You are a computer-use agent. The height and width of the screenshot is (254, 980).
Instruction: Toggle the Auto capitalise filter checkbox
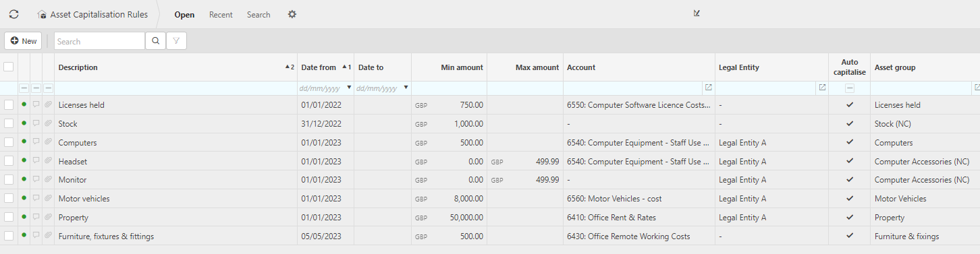tap(850, 88)
